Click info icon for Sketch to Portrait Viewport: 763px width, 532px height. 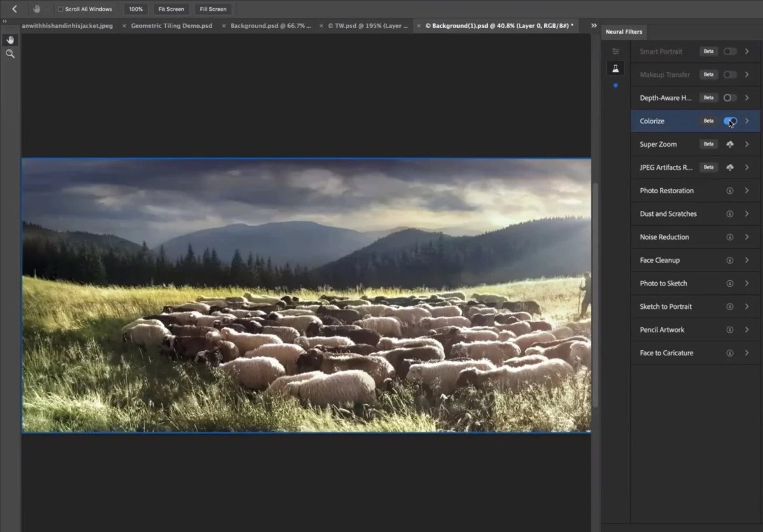click(730, 306)
